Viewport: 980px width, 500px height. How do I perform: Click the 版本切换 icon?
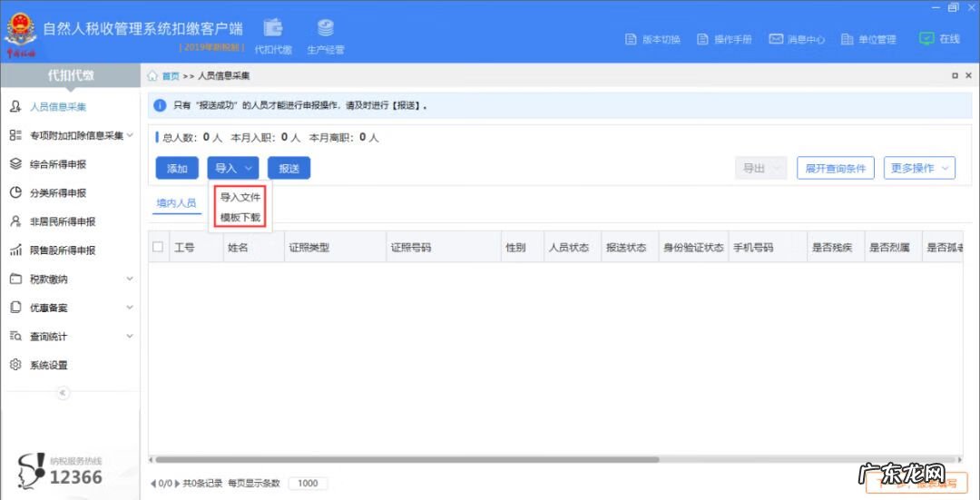(x=631, y=39)
